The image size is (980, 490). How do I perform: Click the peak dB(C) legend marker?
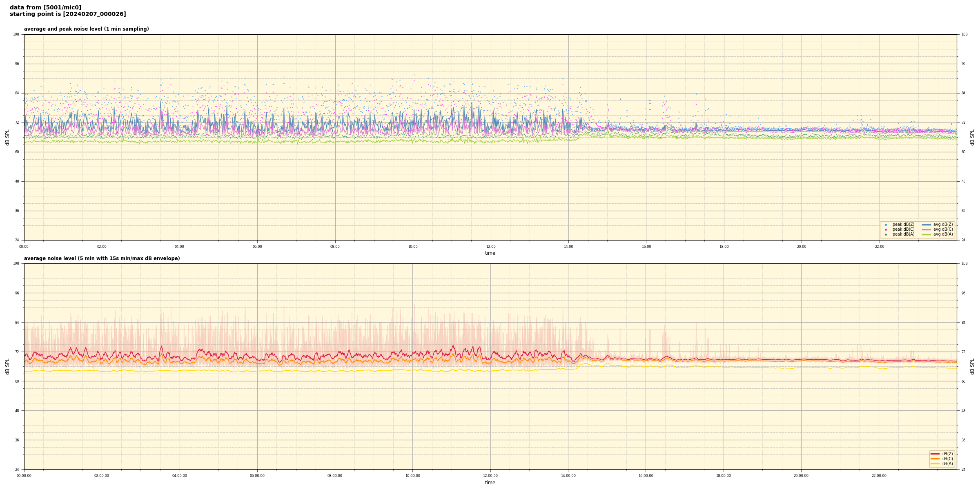[x=886, y=229]
